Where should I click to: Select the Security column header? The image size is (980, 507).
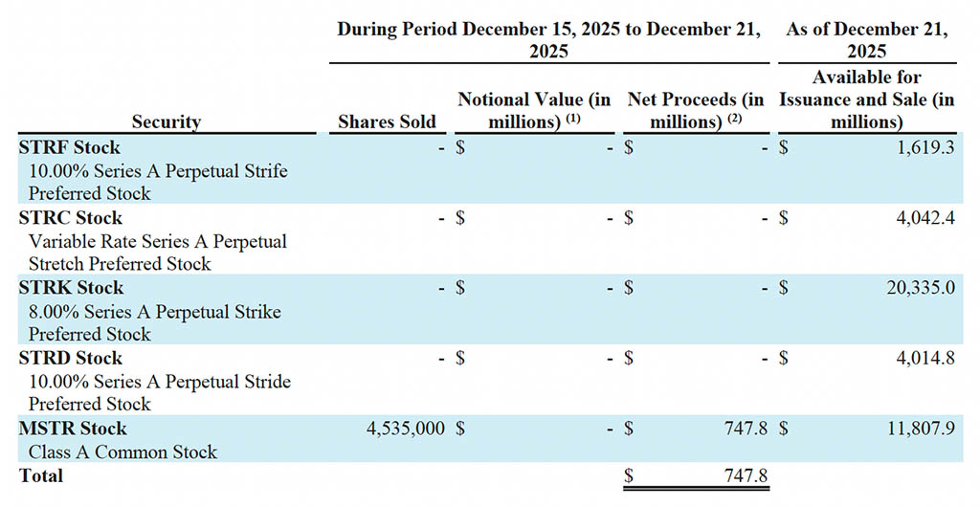tap(167, 121)
